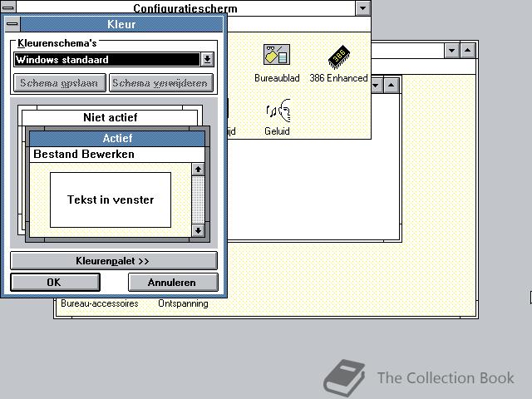The width and height of the screenshot is (532, 399).
Task: Click the preview scrollbar track
Action: tap(198, 199)
